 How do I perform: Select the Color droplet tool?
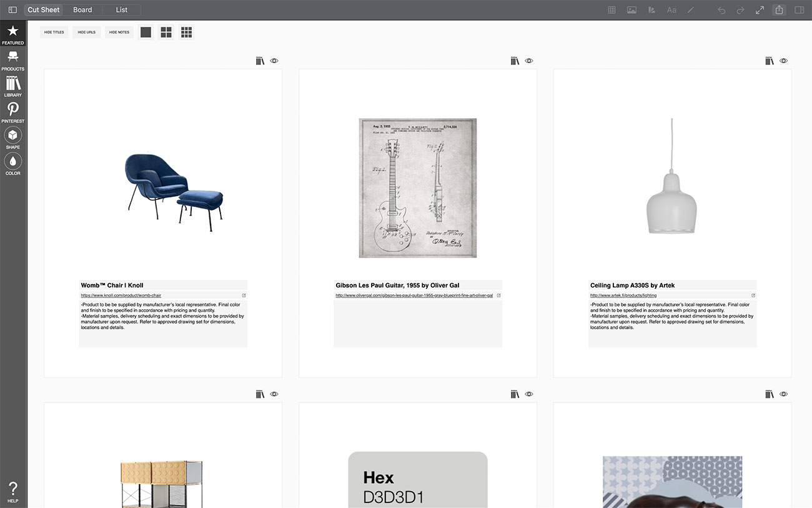point(12,164)
